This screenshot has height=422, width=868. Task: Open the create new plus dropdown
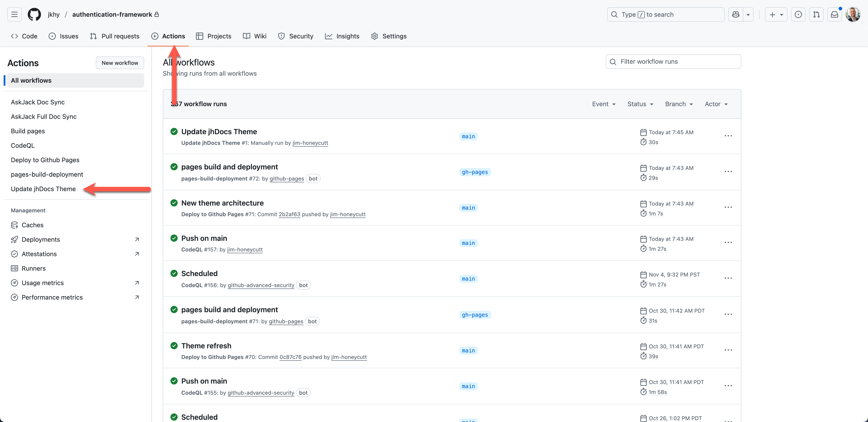[776, 14]
